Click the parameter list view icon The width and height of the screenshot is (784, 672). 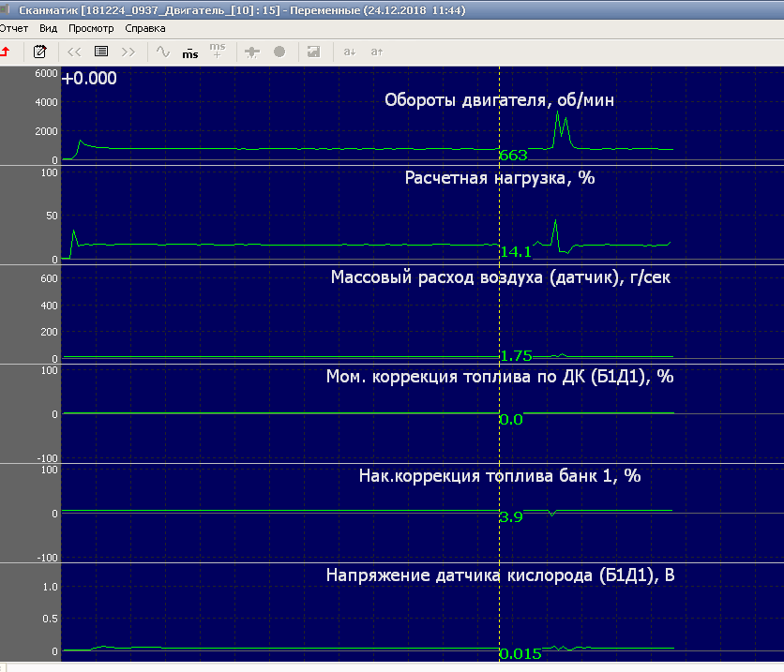click(101, 51)
